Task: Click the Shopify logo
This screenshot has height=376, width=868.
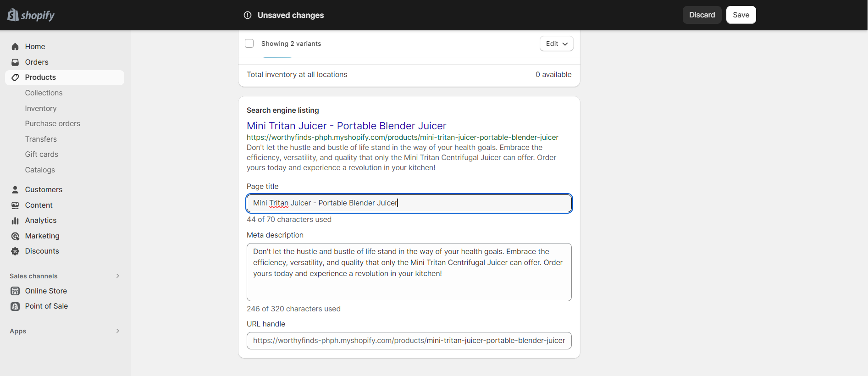Action: point(31,15)
